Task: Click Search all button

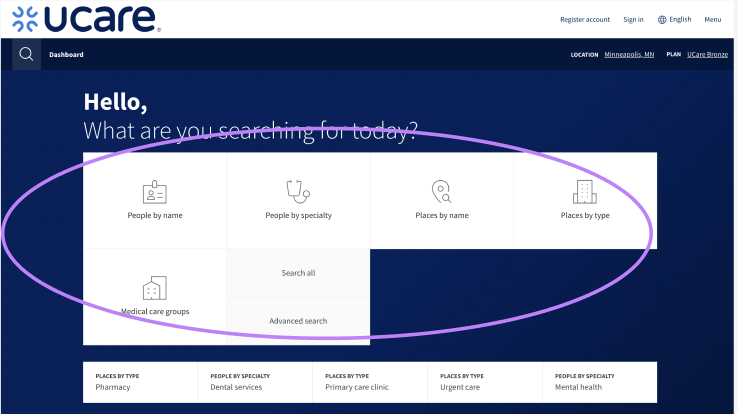Action: [298, 273]
